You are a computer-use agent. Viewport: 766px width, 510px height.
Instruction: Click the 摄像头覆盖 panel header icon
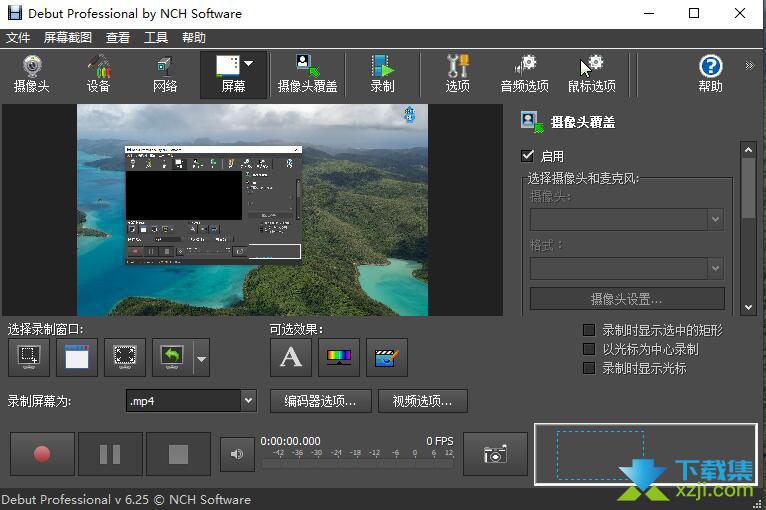point(532,122)
